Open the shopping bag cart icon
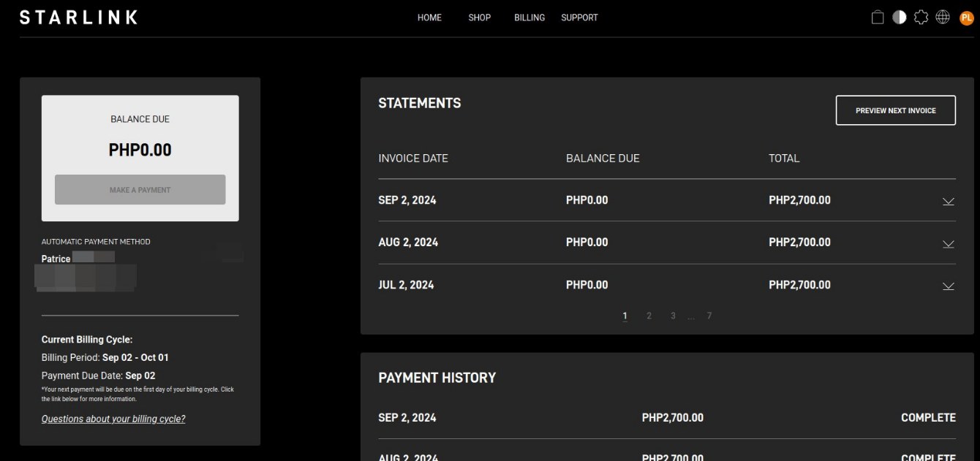 click(878, 18)
